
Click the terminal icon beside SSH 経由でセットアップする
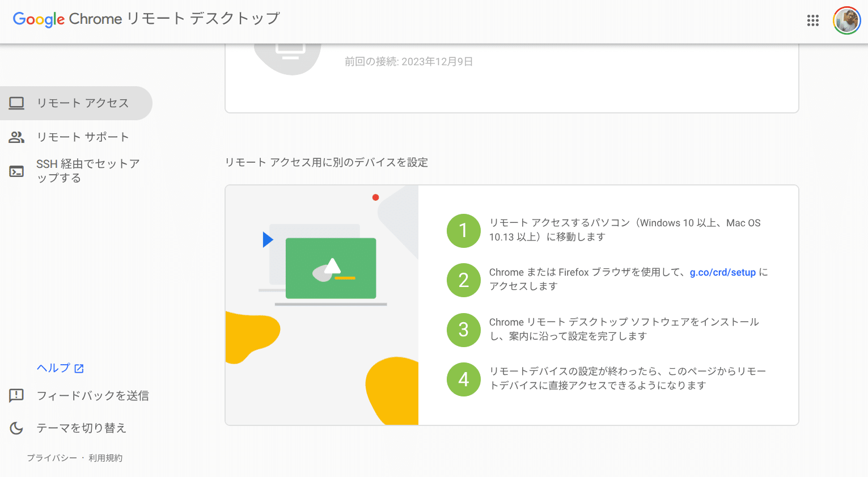[16, 171]
